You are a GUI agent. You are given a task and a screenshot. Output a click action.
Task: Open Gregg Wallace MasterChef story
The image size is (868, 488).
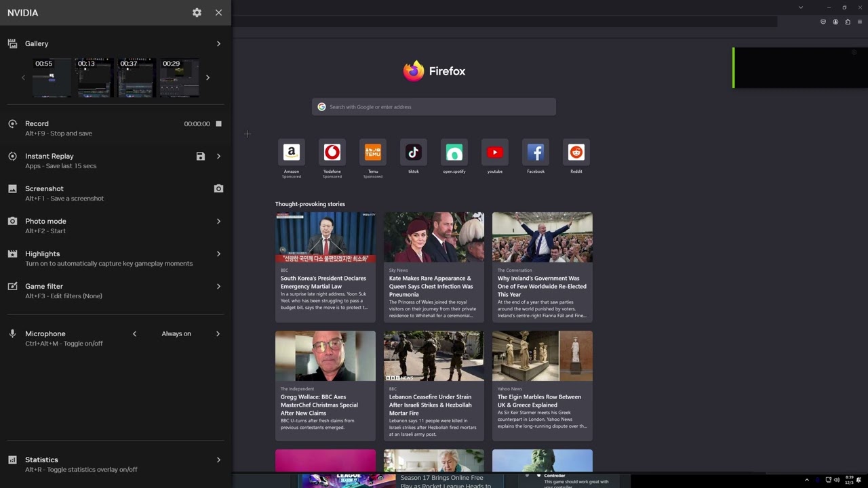[x=325, y=386]
